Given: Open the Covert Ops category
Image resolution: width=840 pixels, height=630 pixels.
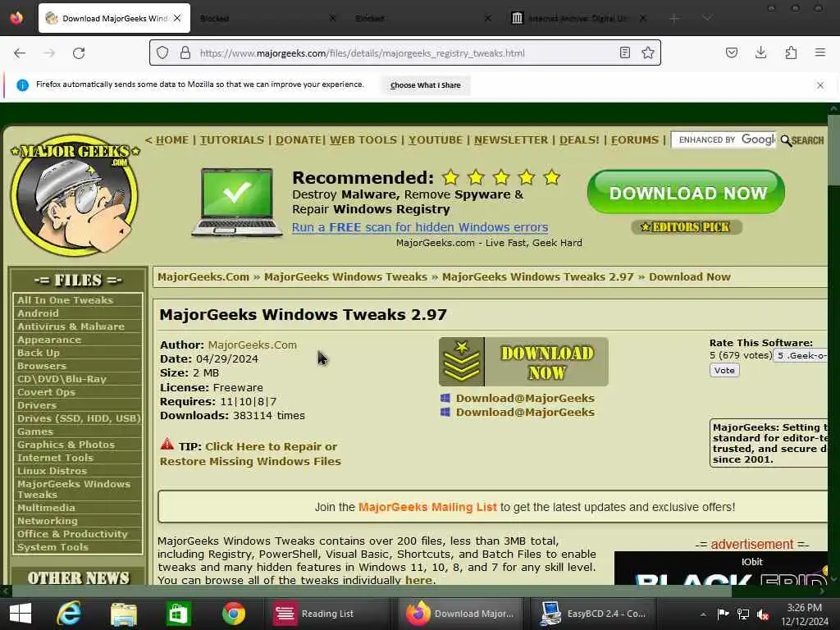Looking at the screenshot, I should (46, 392).
